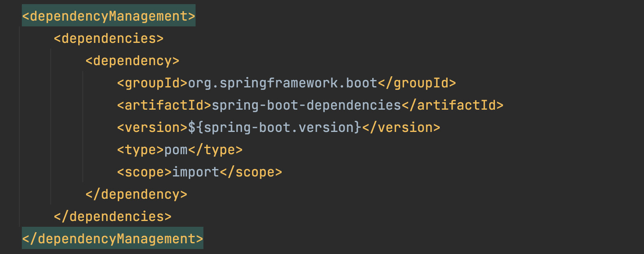
Task: Click the org.springframework.boot group value
Action: point(282,83)
